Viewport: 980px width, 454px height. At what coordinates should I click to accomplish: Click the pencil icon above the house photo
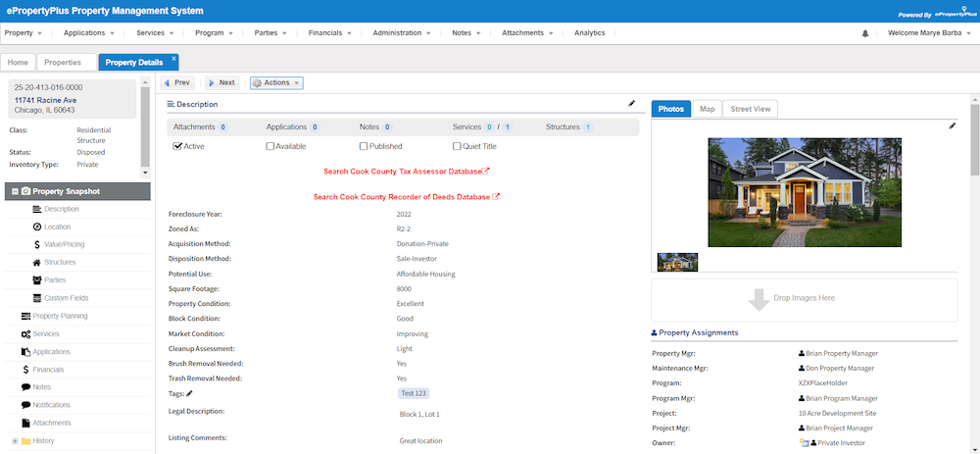coord(952,126)
